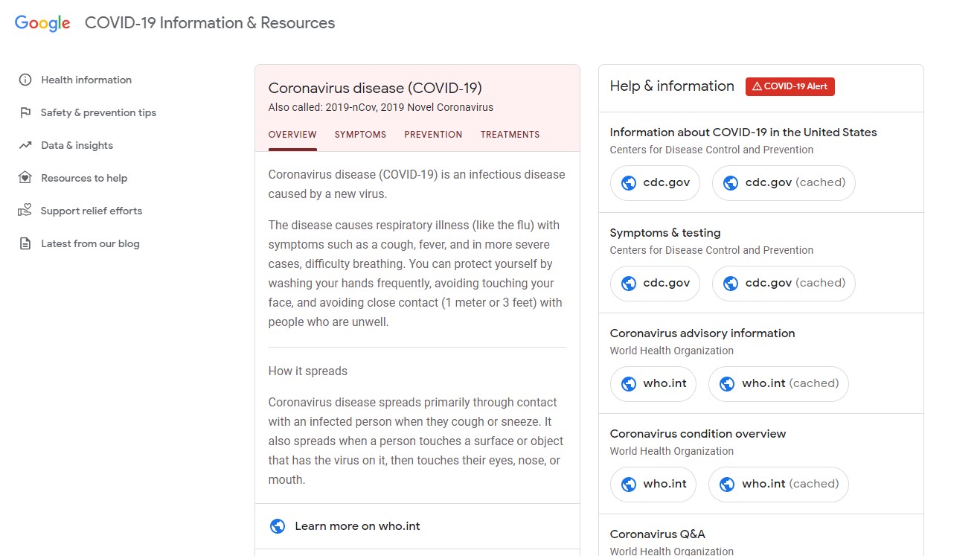
Task: Open Latest from our blog document icon
Action: (25, 243)
